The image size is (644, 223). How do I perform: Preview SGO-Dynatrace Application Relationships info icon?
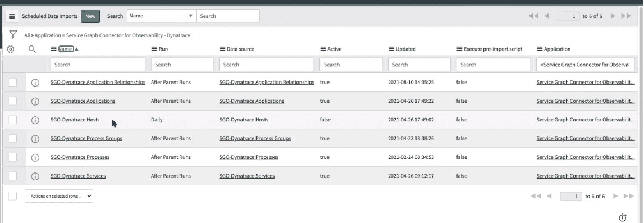click(x=35, y=83)
